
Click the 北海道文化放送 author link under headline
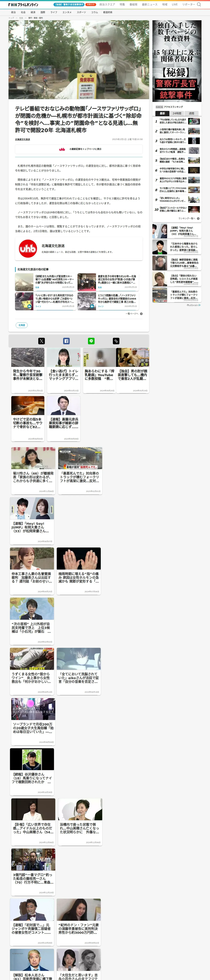coord(22,139)
